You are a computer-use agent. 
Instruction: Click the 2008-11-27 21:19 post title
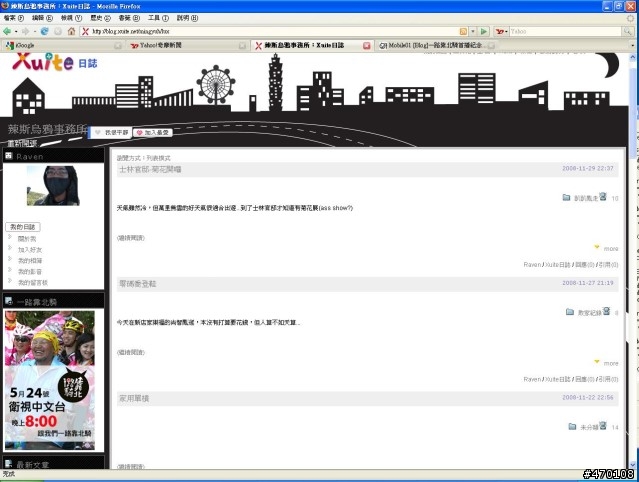coord(137,284)
